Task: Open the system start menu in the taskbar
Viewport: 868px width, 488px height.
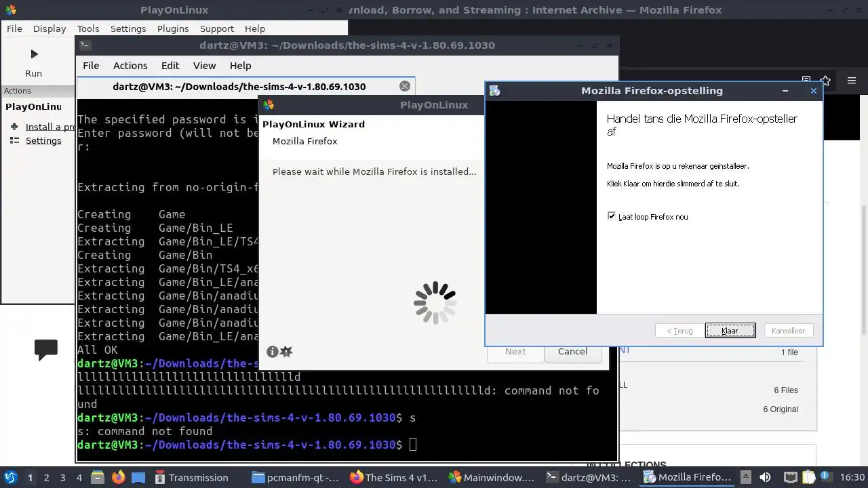Action: (x=10, y=477)
